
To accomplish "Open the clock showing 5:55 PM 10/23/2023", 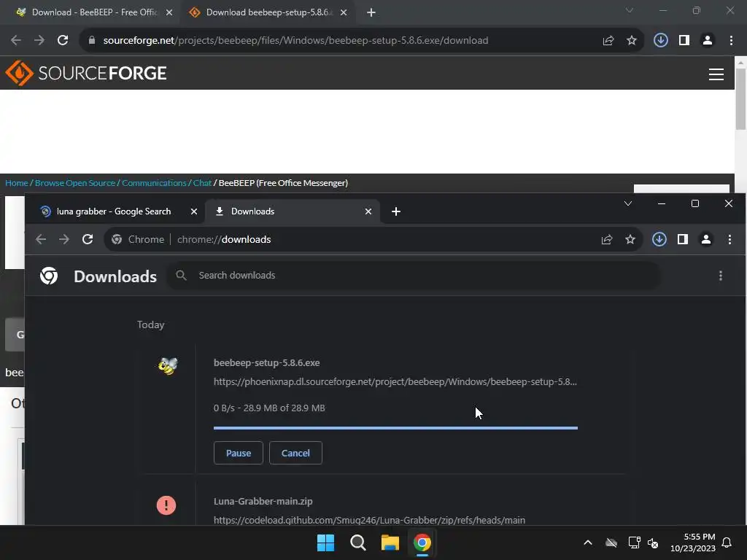I will point(693,542).
